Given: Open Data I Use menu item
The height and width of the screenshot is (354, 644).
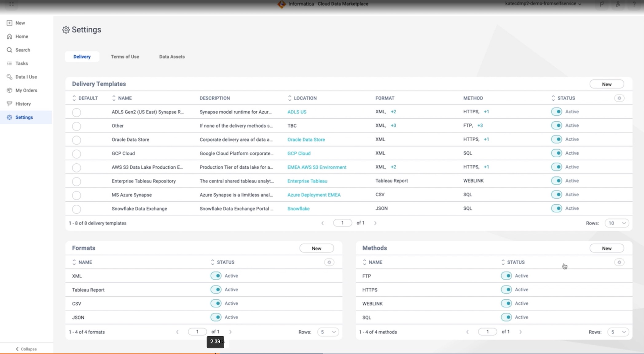Looking at the screenshot, I should pos(26,77).
